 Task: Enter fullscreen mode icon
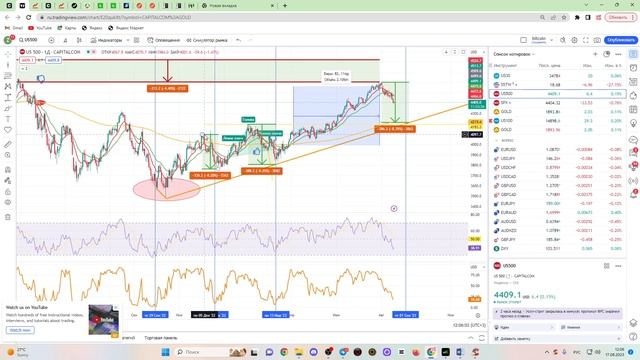[586, 40]
